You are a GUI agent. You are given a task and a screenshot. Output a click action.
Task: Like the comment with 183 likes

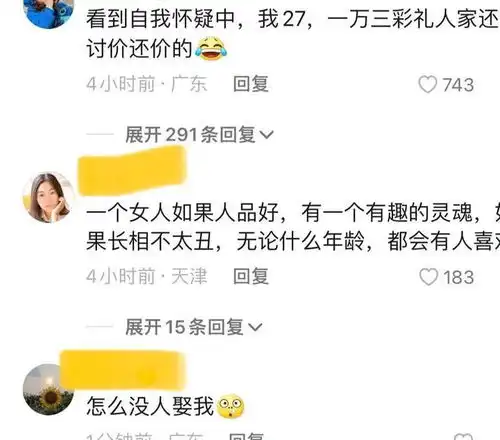click(x=428, y=277)
